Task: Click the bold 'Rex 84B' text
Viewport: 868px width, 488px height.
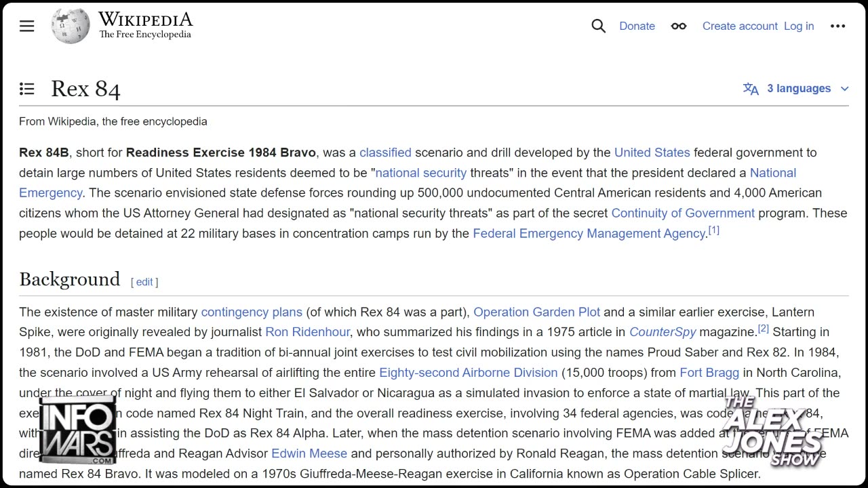Action: [x=44, y=152]
